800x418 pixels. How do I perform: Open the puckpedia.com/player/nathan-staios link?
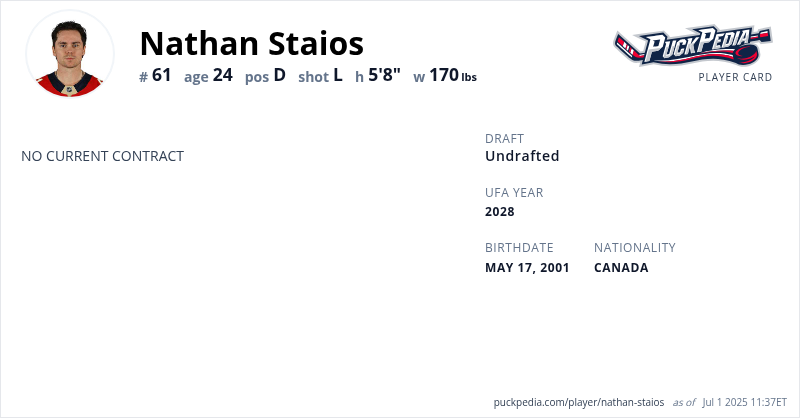pos(579,402)
